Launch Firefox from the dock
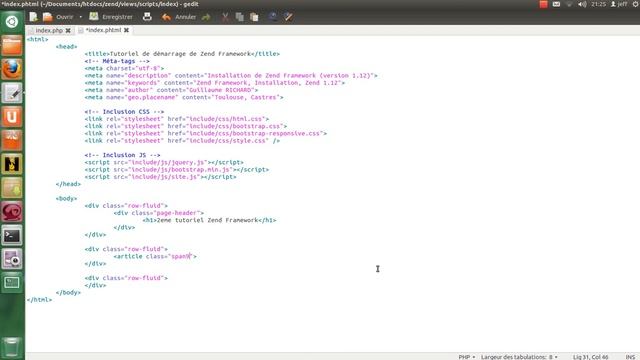 point(12,69)
